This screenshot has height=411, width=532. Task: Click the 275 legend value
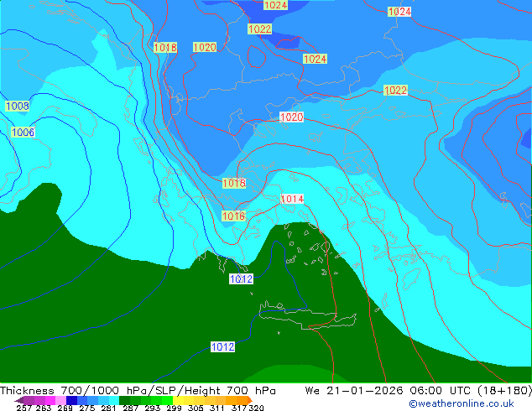[87, 408]
